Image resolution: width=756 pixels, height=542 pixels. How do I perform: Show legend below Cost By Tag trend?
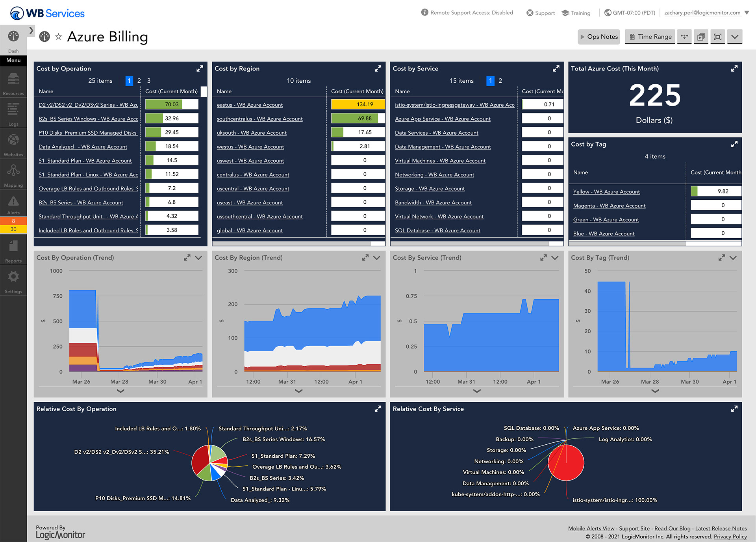(x=655, y=391)
